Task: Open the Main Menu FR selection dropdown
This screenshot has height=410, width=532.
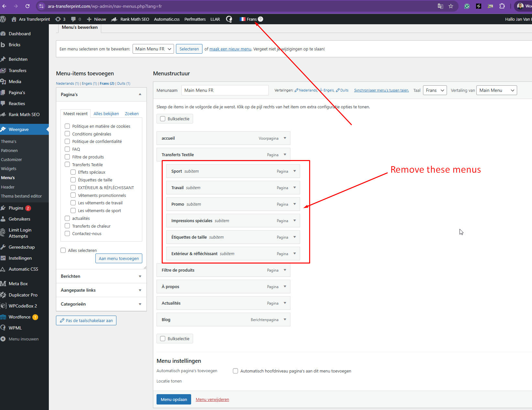Action: click(x=153, y=49)
